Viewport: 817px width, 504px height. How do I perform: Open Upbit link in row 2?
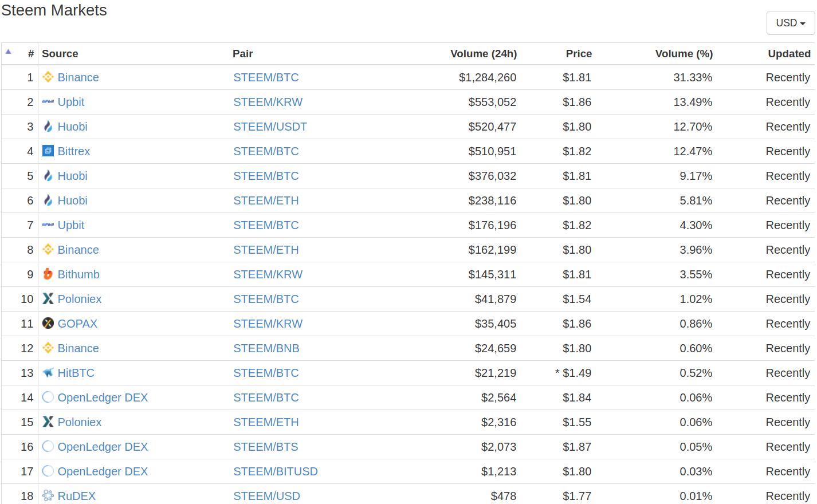coord(71,102)
